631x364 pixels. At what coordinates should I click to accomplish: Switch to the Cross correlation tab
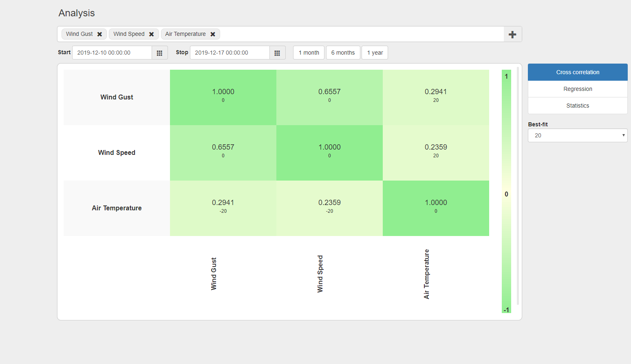[x=578, y=72]
